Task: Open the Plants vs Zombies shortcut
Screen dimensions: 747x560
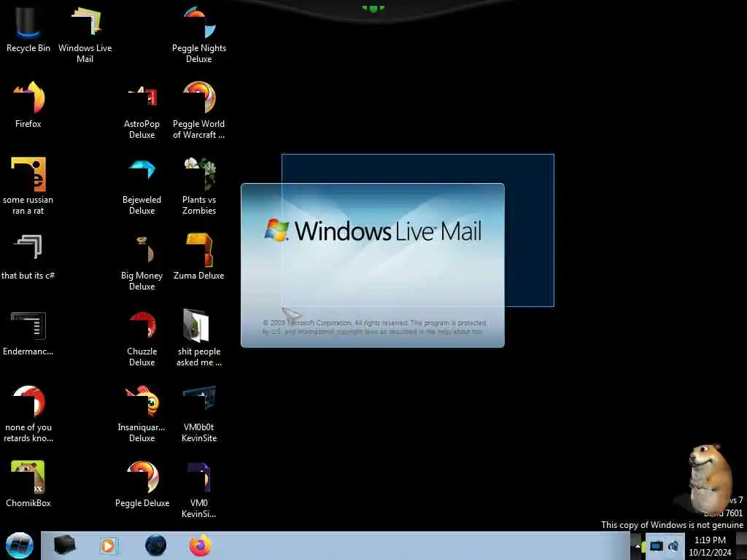Action: pyautogui.click(x=199, y=186)
